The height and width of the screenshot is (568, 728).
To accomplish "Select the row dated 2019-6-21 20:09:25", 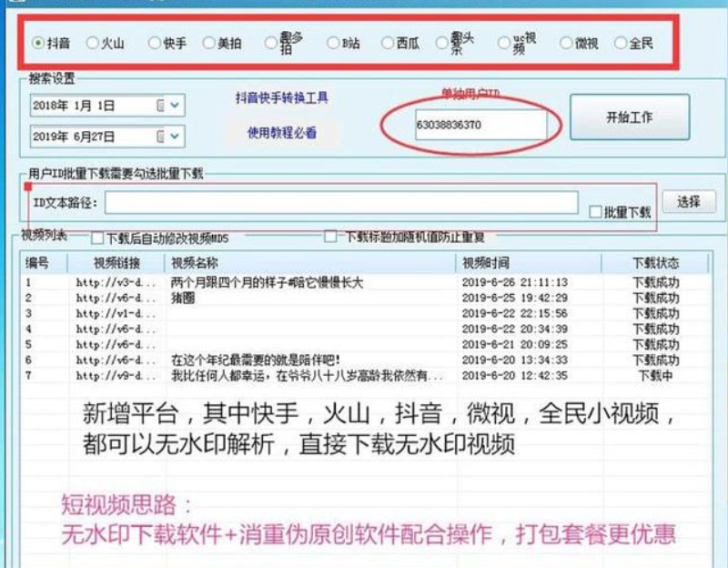I will click(x=366, y=345).
